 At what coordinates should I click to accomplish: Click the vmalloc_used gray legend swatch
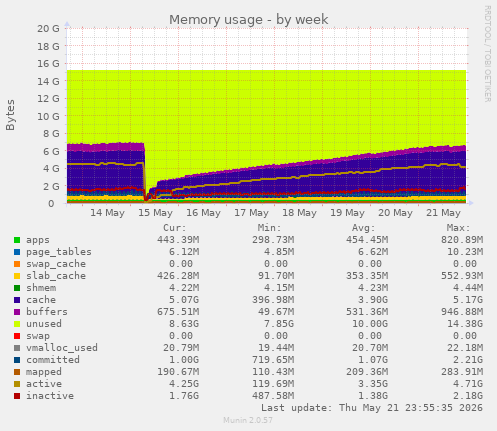pyautogui.click(x=17, y=348)
